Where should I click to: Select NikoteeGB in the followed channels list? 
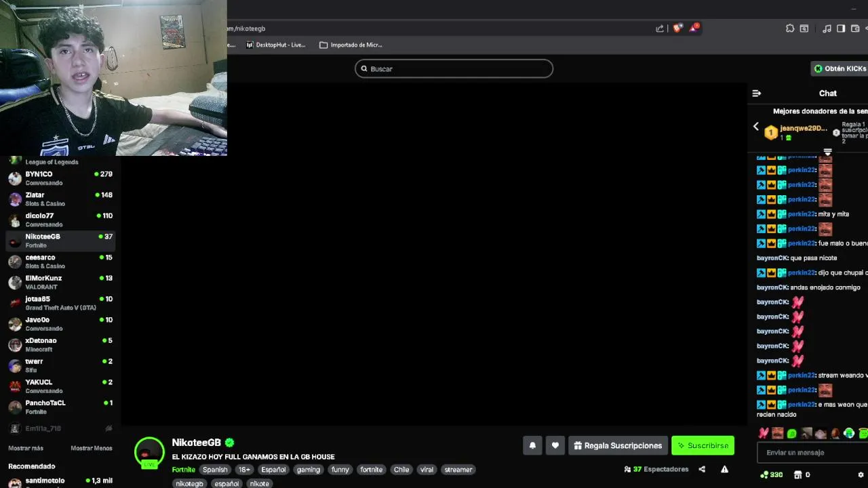click(x=60, y=241)
